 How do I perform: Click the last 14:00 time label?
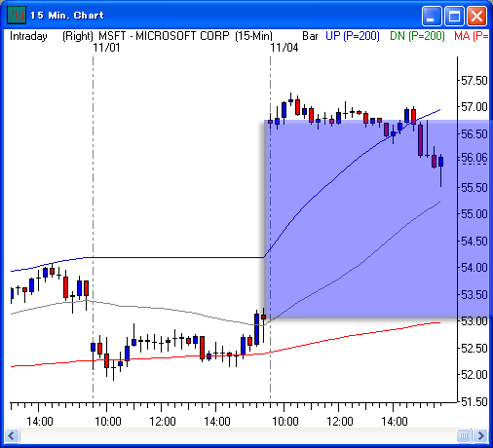point(395,422)
